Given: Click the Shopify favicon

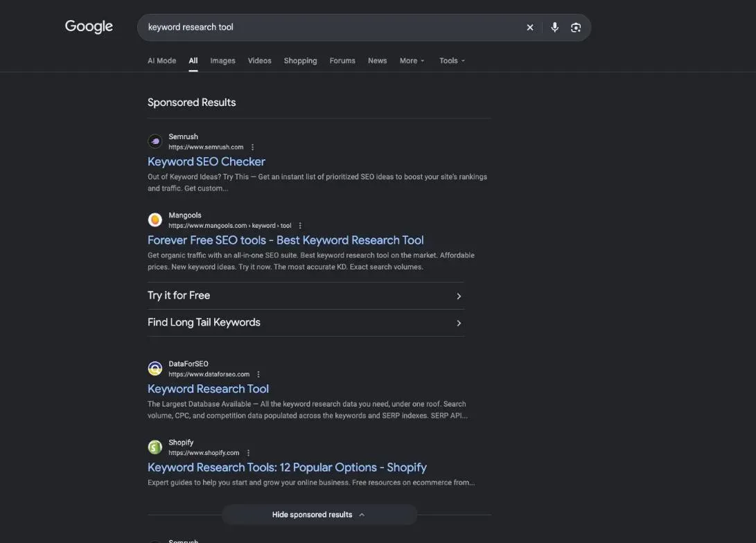Looking at the screenshot, I should click(155, 447).
